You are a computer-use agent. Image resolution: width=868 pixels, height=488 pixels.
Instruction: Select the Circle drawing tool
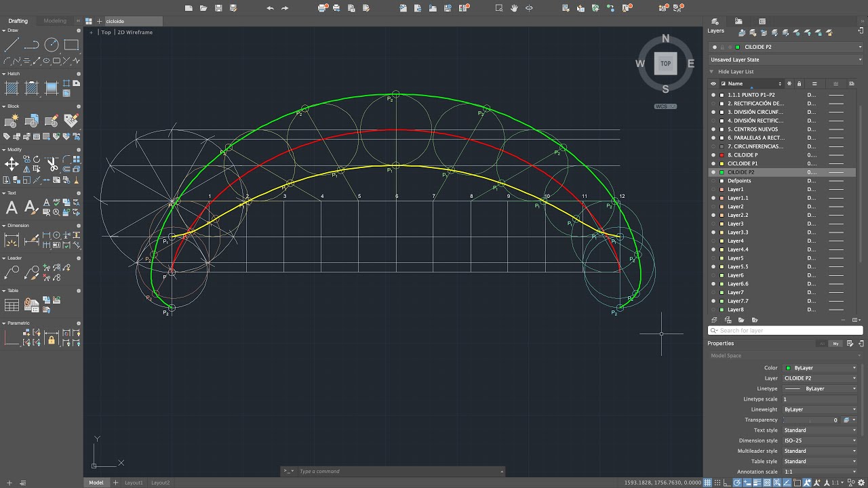coord(52,45)
